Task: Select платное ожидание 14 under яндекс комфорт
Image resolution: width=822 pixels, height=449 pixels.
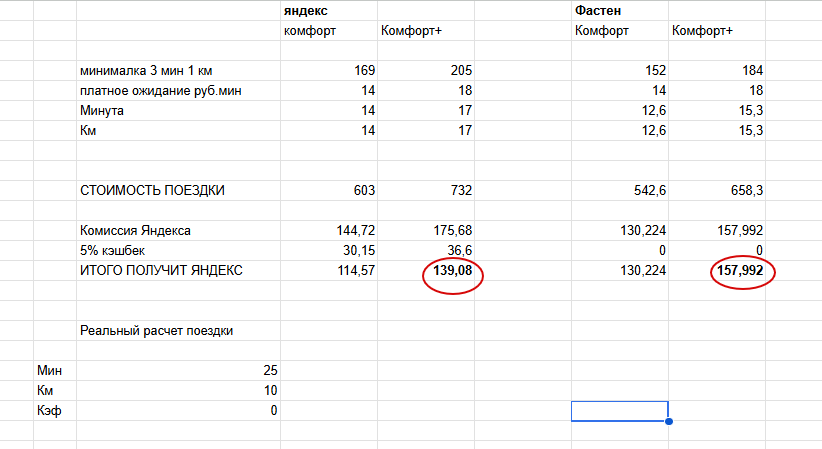Action: point(368,90)
